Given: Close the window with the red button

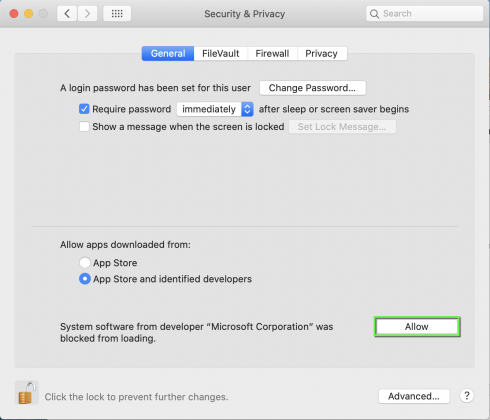Looking at the screenshot, I should (14, 14).
